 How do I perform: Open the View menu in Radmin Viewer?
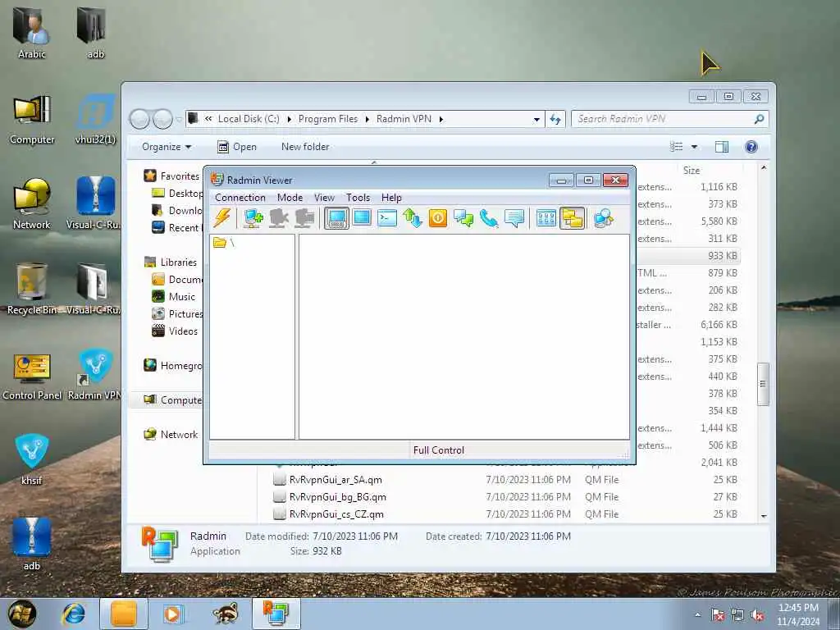click(324, 198)
